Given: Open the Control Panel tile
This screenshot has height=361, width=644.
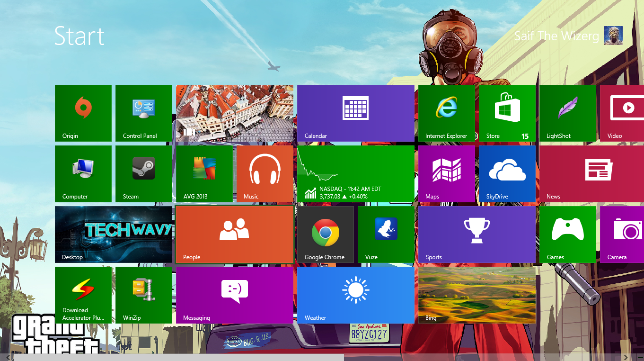Looking at the screenshot, I should pyautogui.click(x=143, y=113).
